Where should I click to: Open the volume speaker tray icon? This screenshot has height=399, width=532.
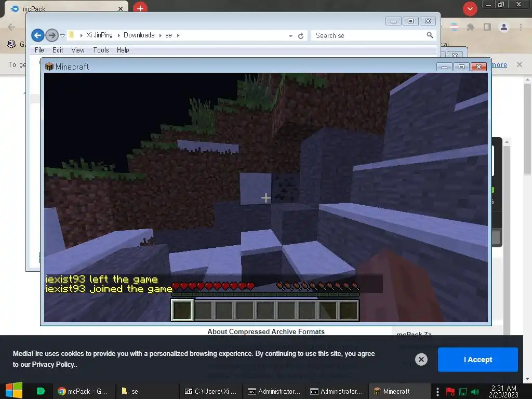point(475,392)
